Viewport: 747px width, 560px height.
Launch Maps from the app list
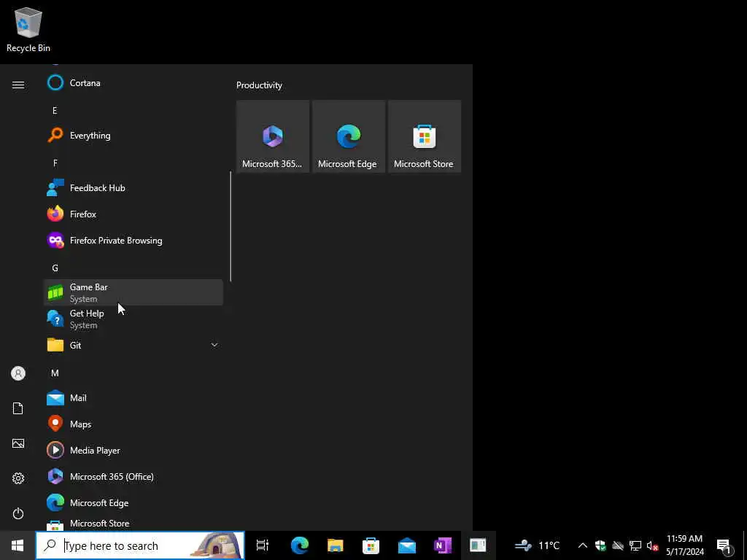(x=133, y=424)
